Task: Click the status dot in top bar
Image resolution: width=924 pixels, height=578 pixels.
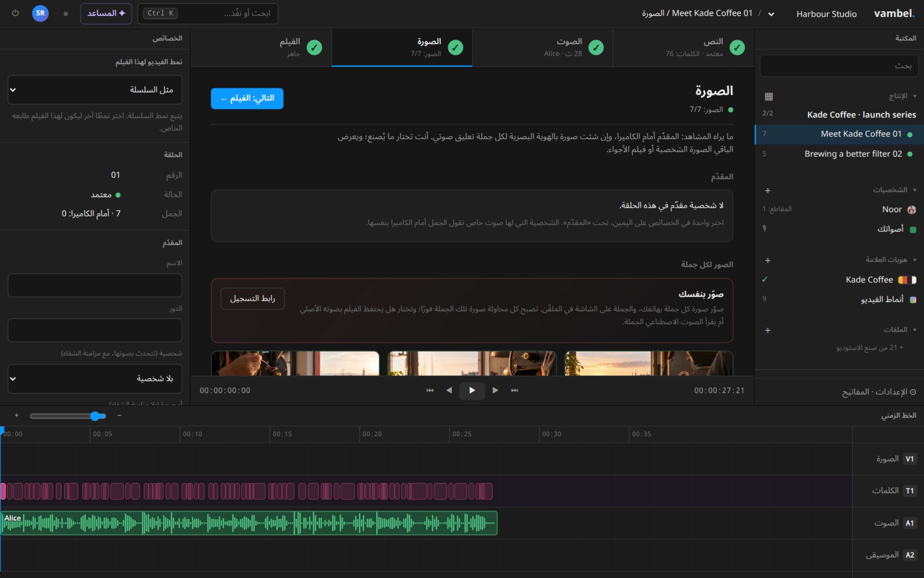Action: tap(66, 14)
